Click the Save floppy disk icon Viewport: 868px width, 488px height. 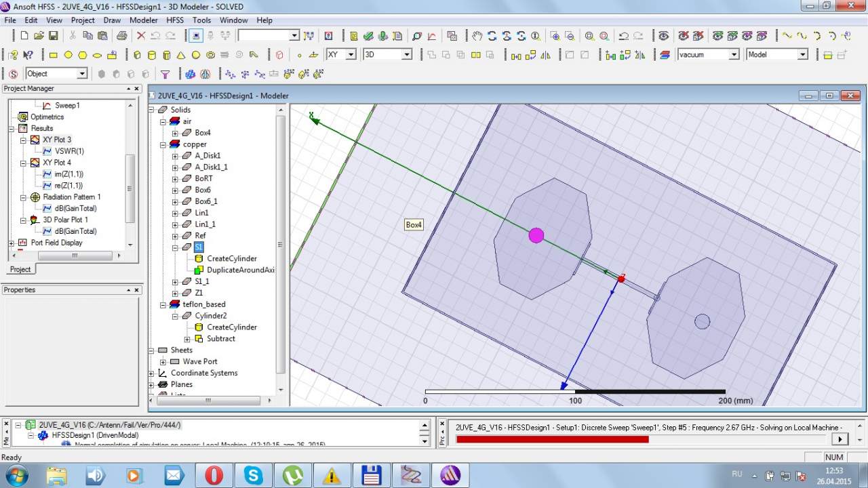54,36
